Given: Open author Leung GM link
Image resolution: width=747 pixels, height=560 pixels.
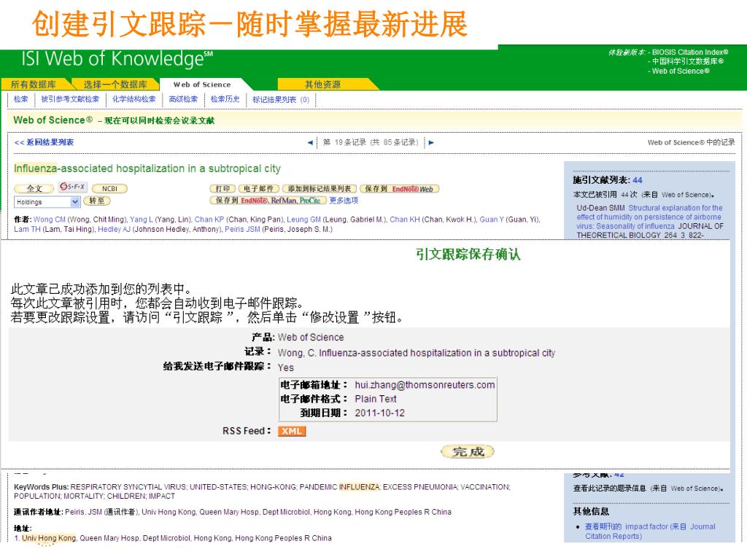Looking at the screenshot, I should point(304,219).
